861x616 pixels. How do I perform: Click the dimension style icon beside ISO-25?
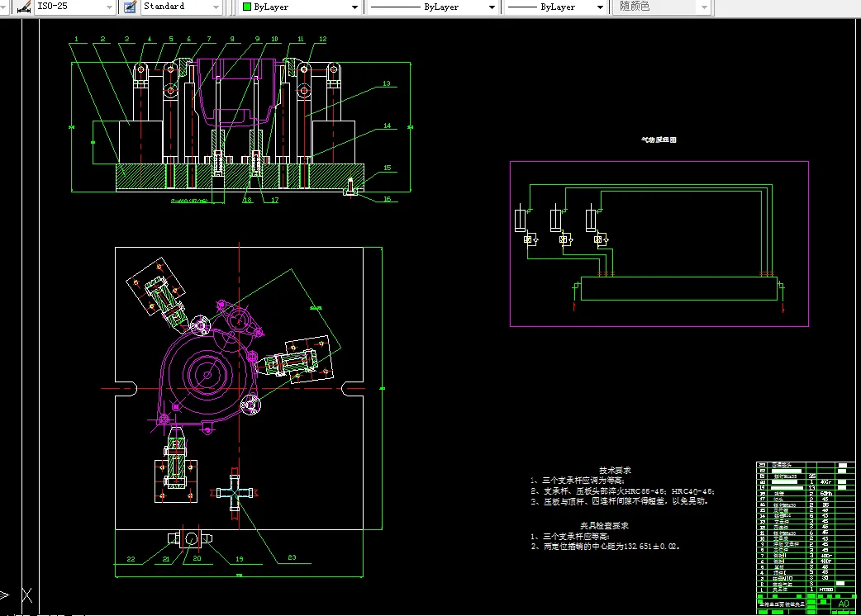click(x=22, y=7)
